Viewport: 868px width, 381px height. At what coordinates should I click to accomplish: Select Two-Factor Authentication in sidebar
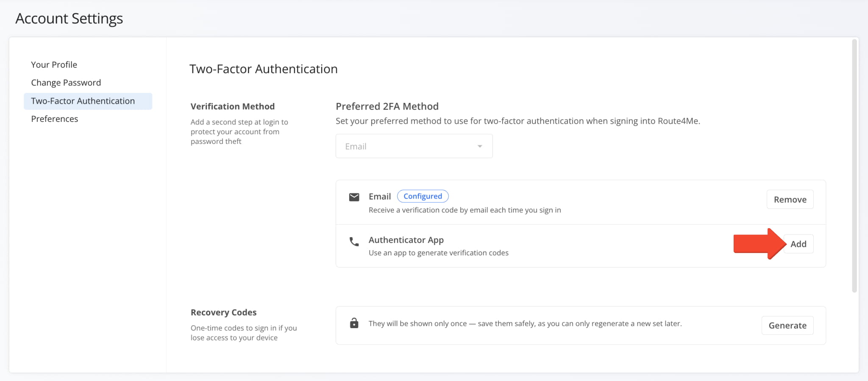[88, 101]
